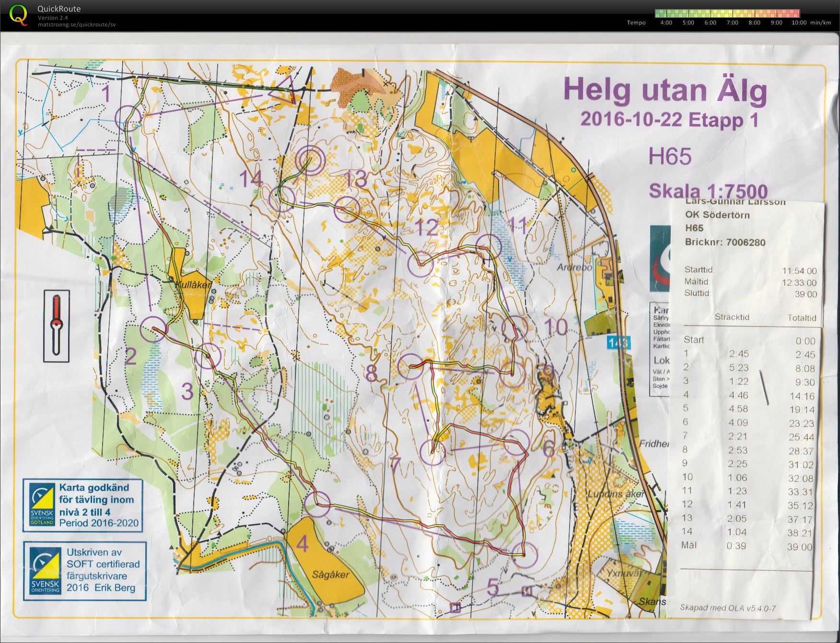
Task: Click the Tempo color gradient scale
Action: pyautogui.click(x=727, y=13)
